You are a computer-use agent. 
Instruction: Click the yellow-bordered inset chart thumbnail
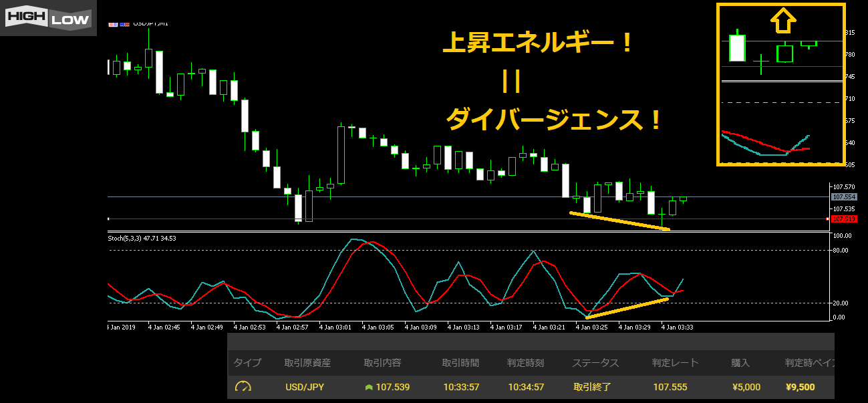coord(781,84)
